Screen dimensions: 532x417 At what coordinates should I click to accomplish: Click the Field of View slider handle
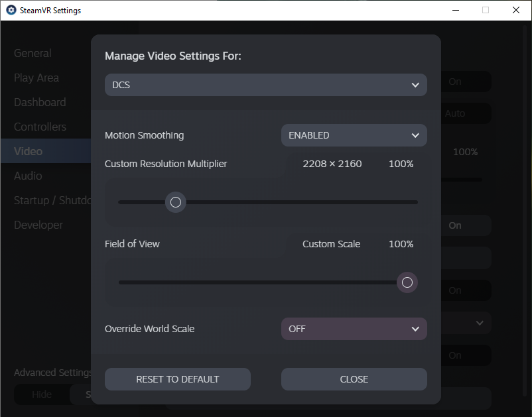pos(407,282)
